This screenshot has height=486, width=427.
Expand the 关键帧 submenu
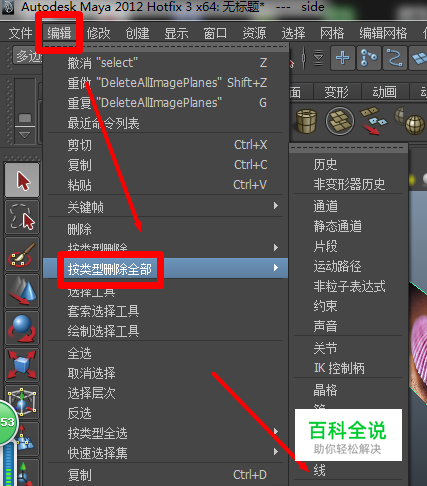(x=165, y=207)
